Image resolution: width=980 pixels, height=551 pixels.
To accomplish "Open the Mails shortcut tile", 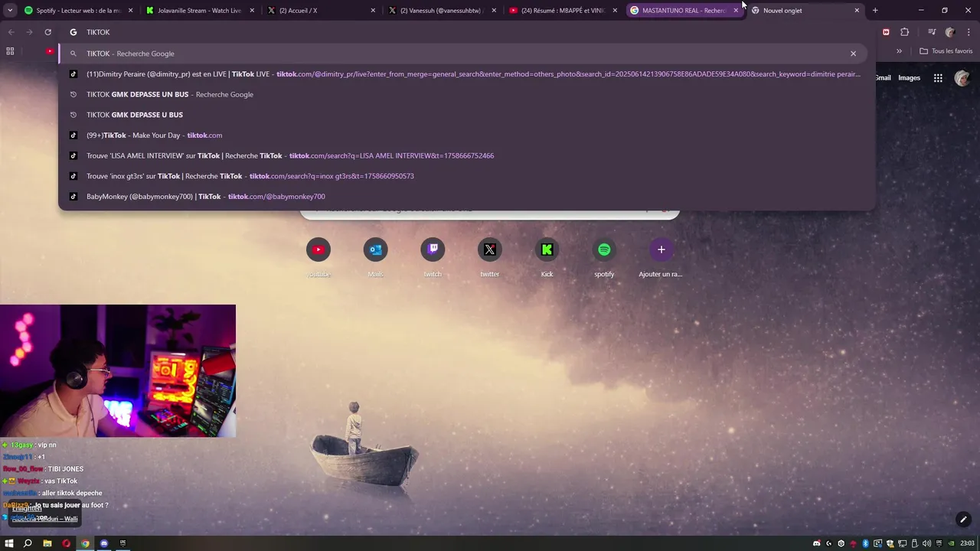I will [x=375, y=257].
